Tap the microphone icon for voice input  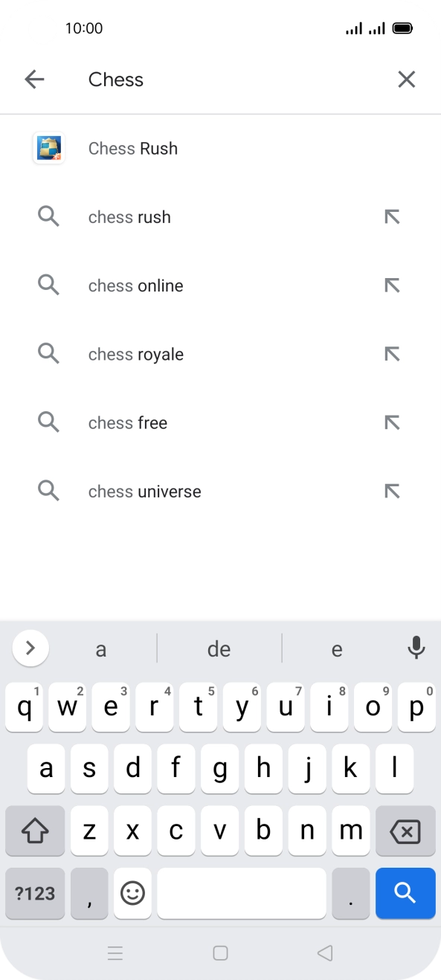click(x=416, y=648)
